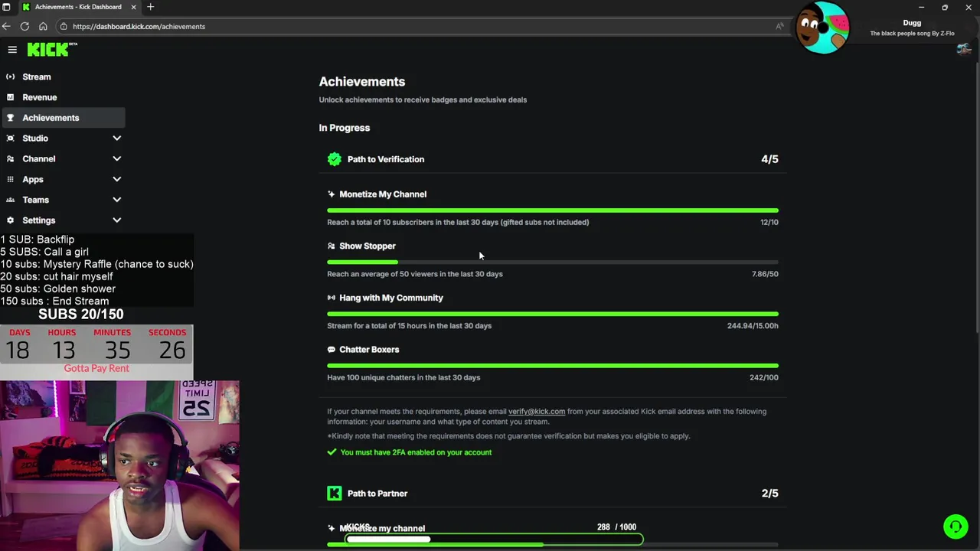This screenshot has width=980, height=551.
Task: Expand the Apps chevron
Action: click(x=117, y=179)
